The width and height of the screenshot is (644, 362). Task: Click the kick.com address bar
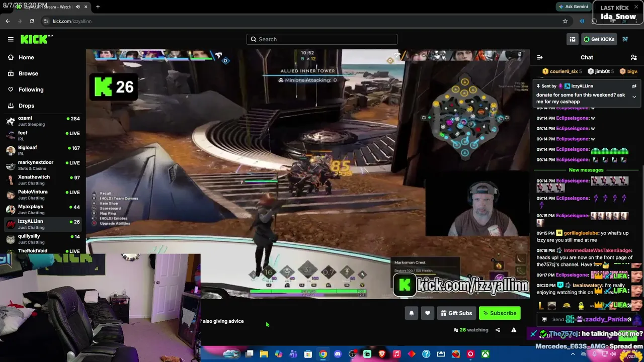302,21
